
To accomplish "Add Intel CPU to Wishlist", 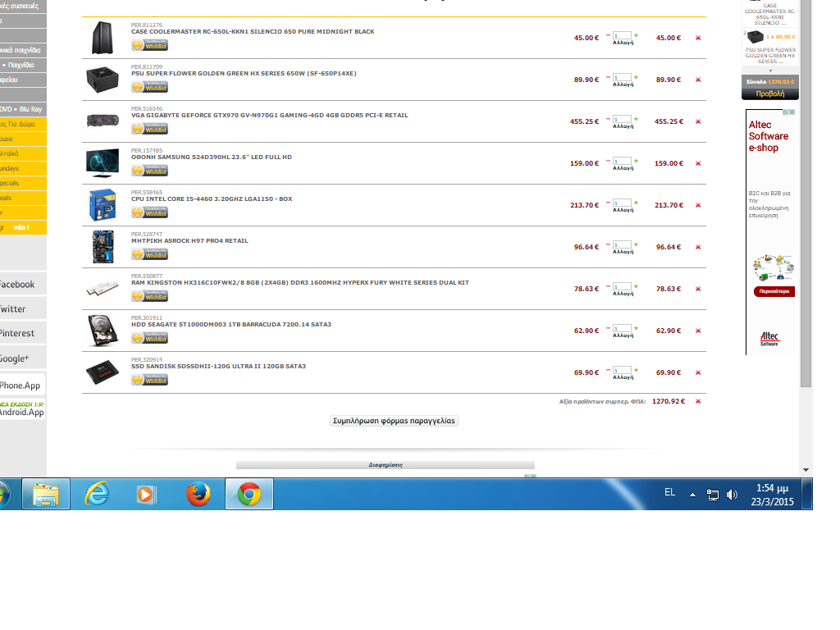I will [x=149, y=212].
